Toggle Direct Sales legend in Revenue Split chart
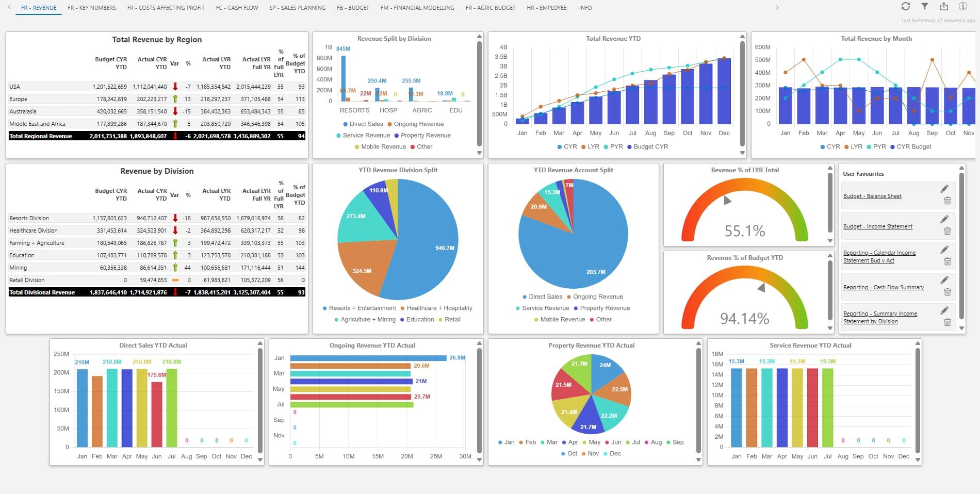Viewport: 980px width, 494px height. tap(363, 124)
